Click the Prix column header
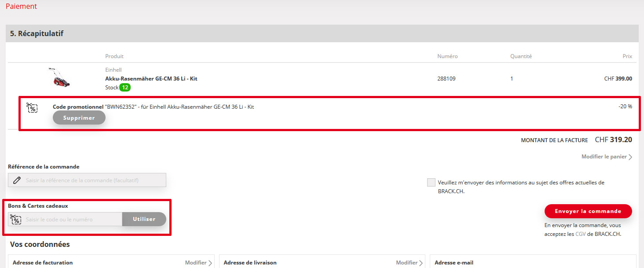Image resolution: width=644 pixels, height=268 pixels. coord(627,56)
